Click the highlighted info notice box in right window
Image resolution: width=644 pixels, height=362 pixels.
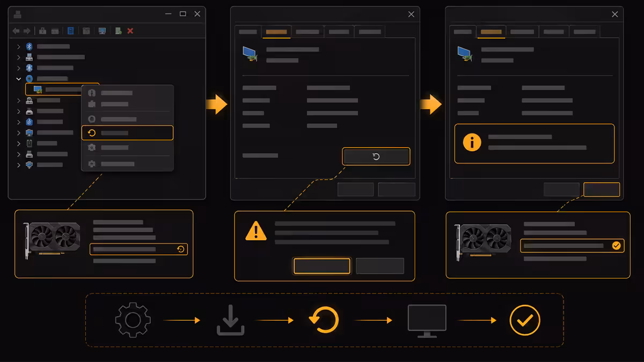(x=535, y=143)
